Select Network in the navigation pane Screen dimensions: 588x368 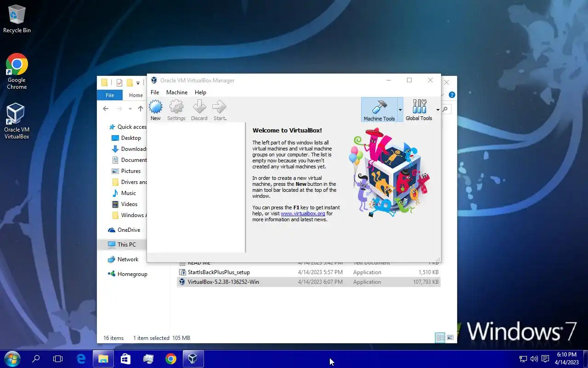click(x=123, y=259)
